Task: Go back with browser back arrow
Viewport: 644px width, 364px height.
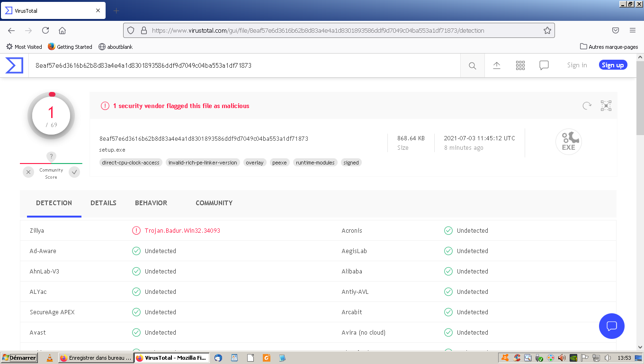Action: pyautogui.click(x=11, y=30)
